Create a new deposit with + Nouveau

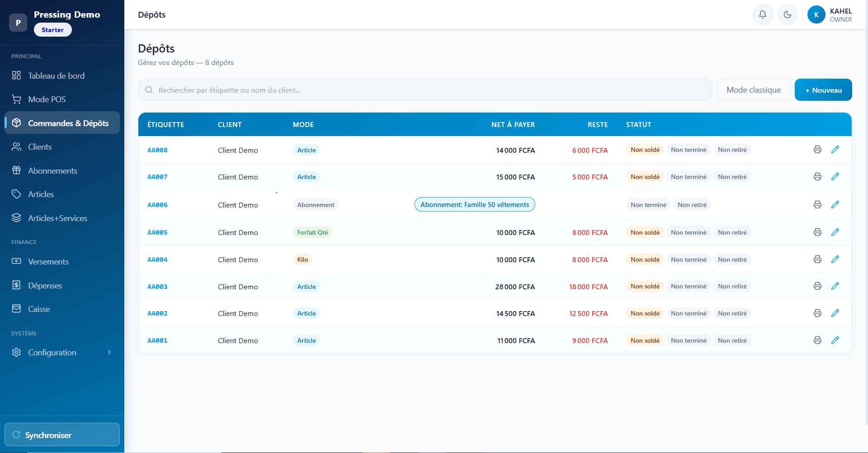pos(823,90)
